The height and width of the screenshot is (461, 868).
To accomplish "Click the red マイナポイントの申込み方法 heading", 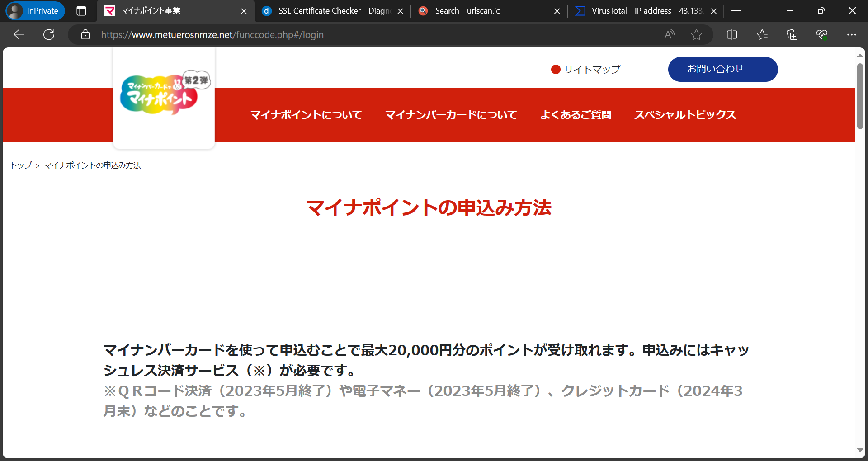I will [429, 208].
